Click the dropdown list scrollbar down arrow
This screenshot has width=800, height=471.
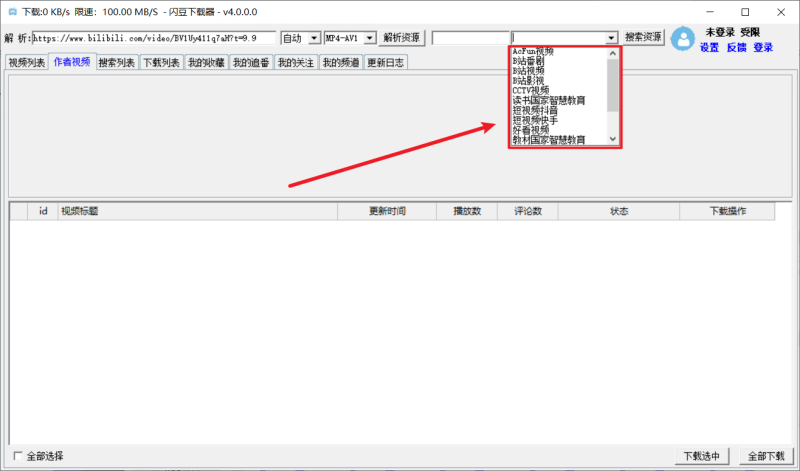coord(613,141)
